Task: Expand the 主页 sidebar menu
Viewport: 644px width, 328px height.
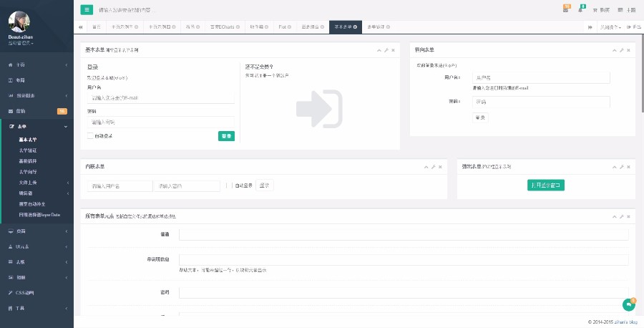Action: click(x=37, y=65)
